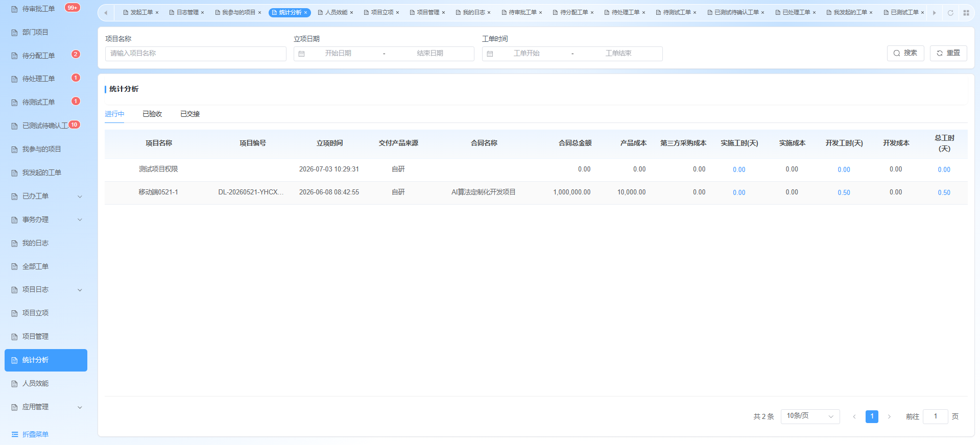Go to the next page arrow

tap(889, 417)
